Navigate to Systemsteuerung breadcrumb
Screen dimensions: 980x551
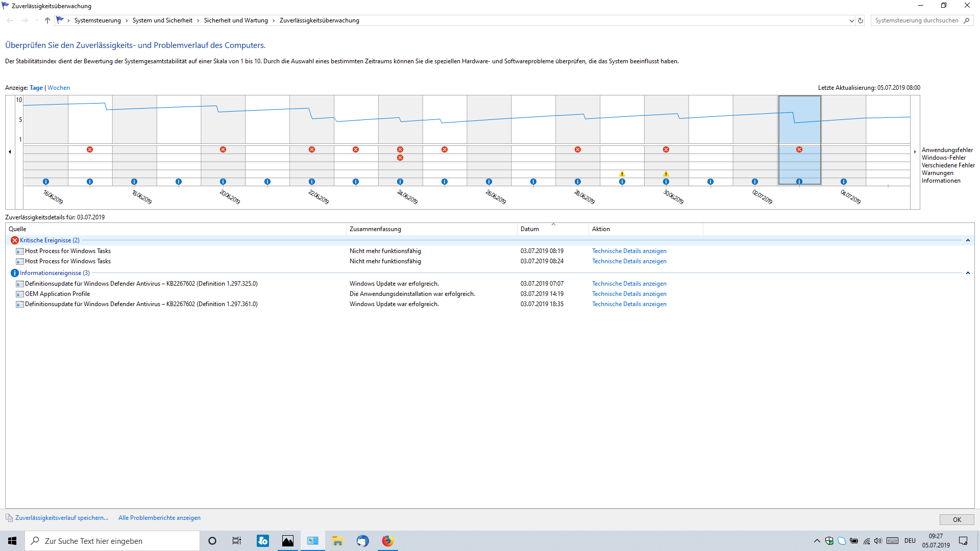click(97, 20)
